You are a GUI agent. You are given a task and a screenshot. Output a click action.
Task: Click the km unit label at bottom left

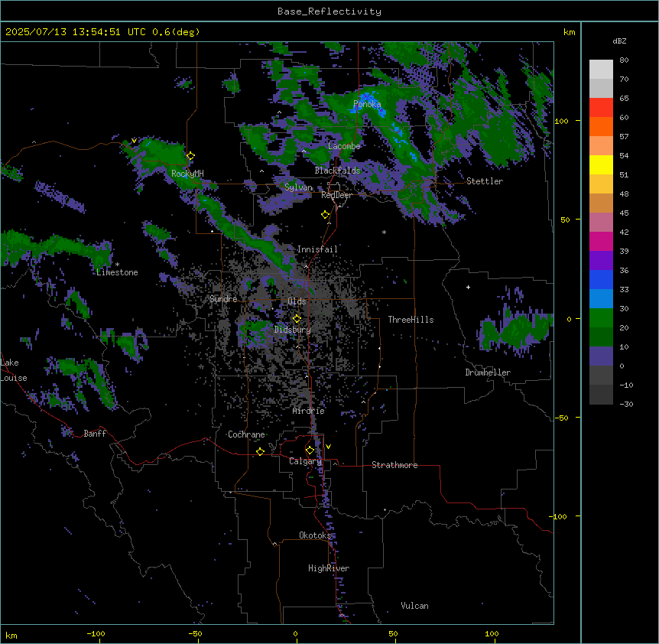(x=11, y=635)
